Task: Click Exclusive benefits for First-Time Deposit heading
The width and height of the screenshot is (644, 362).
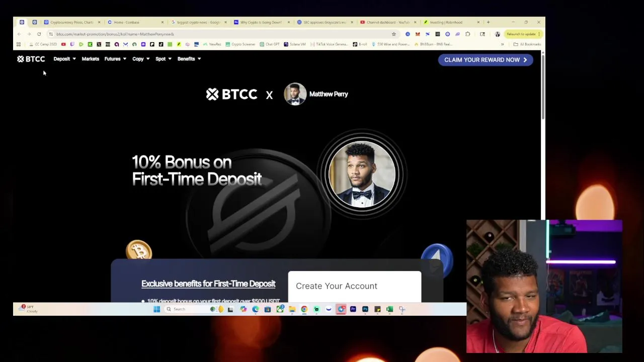Action: pos(208,284)
